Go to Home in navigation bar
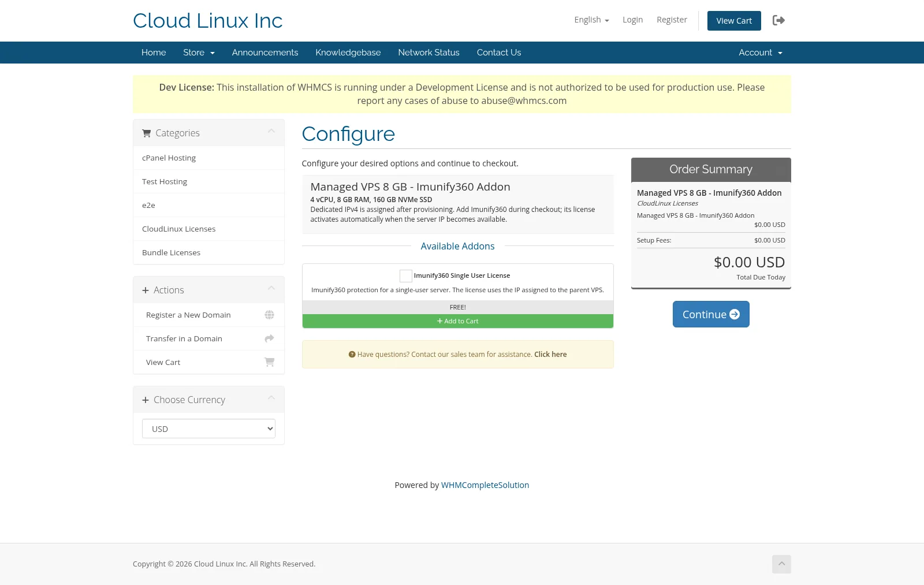924x585 pixels. pyautogui.click(x=154, y=53)
